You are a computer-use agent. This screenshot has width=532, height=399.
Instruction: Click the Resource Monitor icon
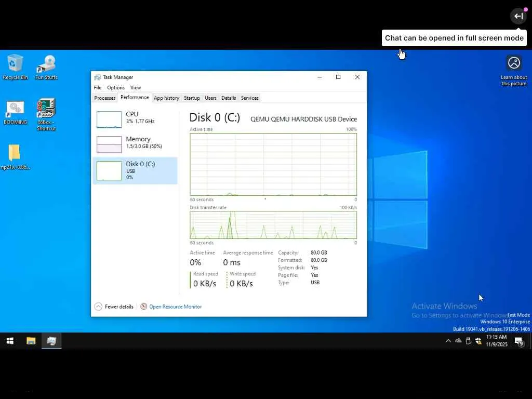[143, 307]
